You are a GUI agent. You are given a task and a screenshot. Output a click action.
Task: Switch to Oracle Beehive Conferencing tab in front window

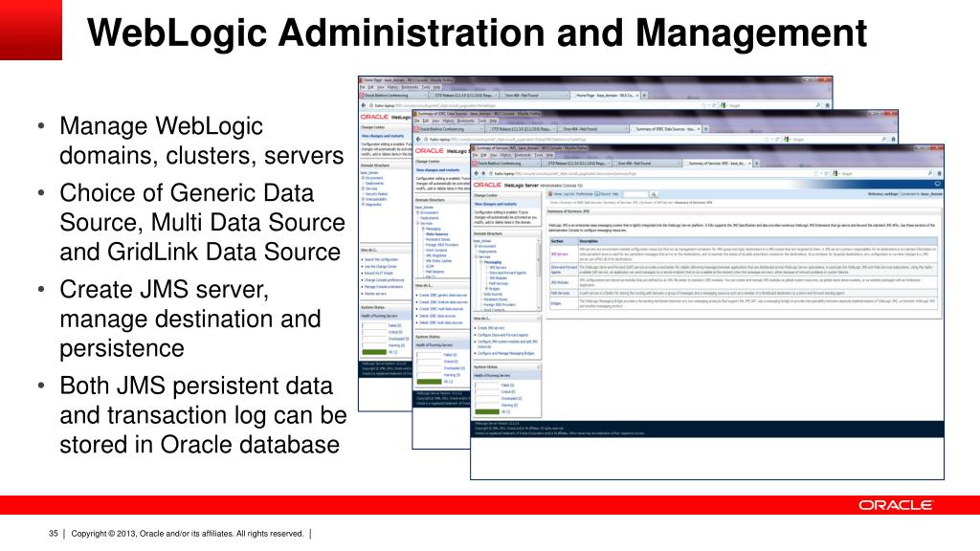tap(507, 163)
